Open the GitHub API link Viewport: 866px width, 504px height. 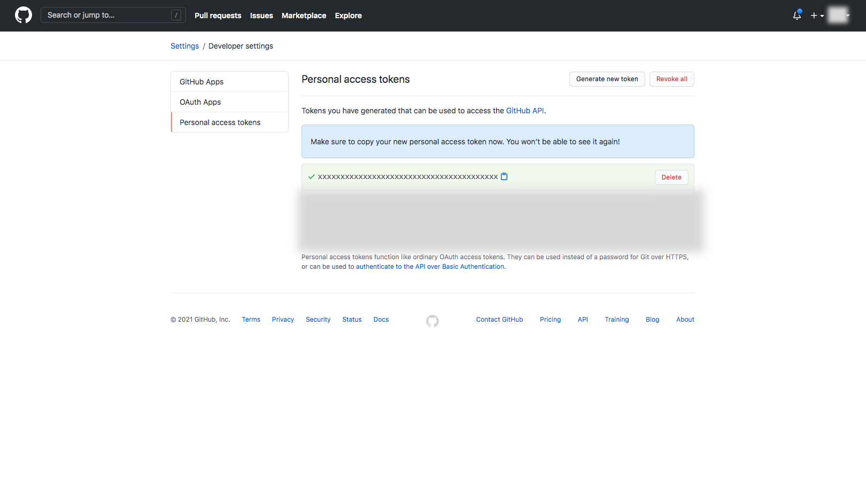coord(525,111)
